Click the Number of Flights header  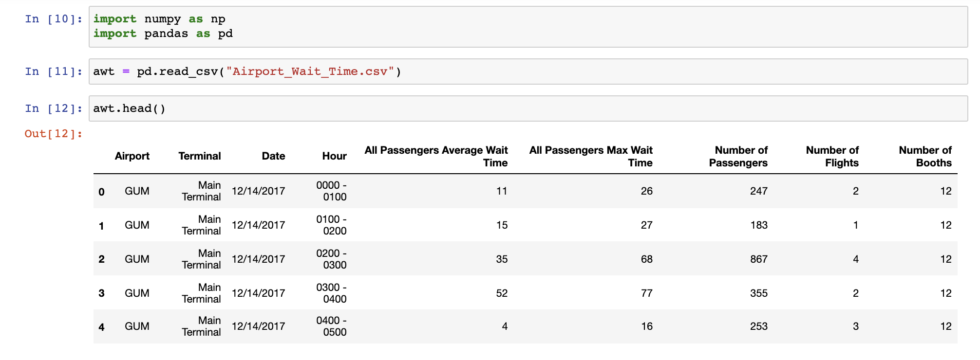click(x=832, y=156)
